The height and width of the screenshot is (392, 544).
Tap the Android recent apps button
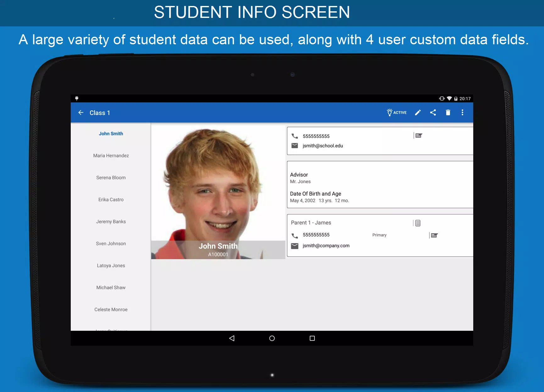coord(312,338)
